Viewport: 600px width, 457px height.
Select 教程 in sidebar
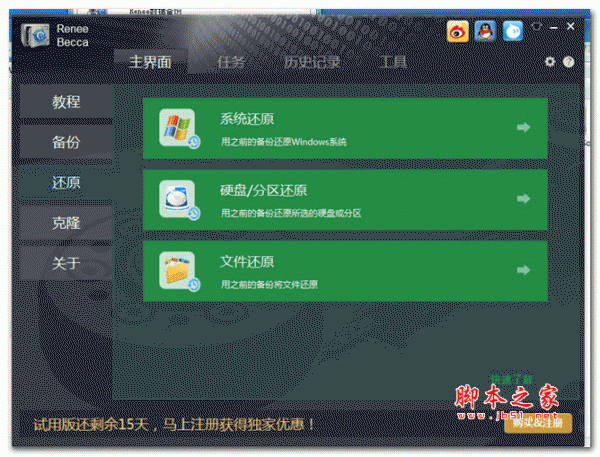pos(66,102)
